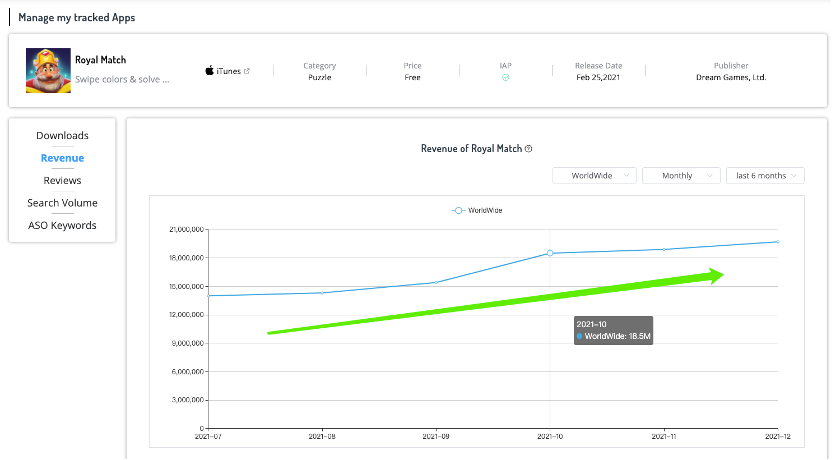The width and height of the screenshot is (832, 460).
Task: Click the help icon beside the revenue chart title
Action: (x=529, y=149)
